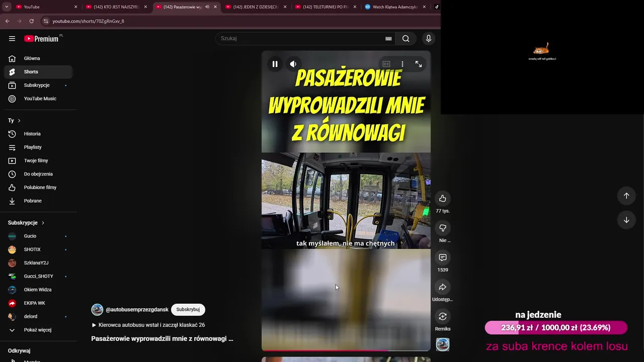
Task: Like the Short with thumbs up
Action: (x=443, y=199)
